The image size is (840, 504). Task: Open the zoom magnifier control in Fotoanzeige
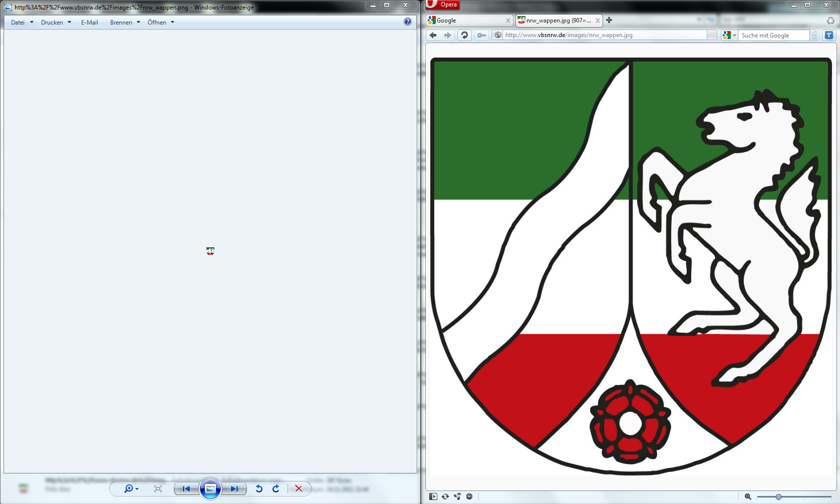coord(131,488)
